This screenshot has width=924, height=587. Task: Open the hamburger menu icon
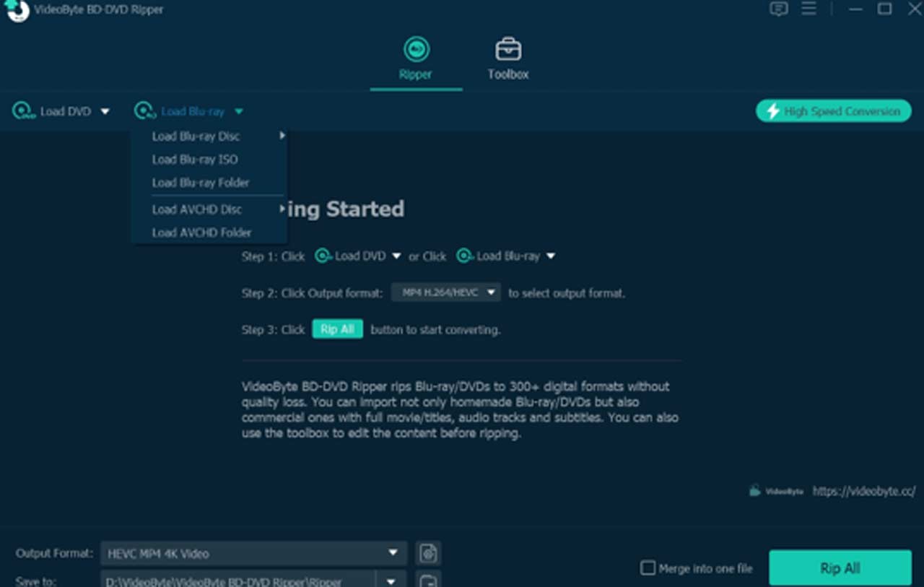coord(809,9)
